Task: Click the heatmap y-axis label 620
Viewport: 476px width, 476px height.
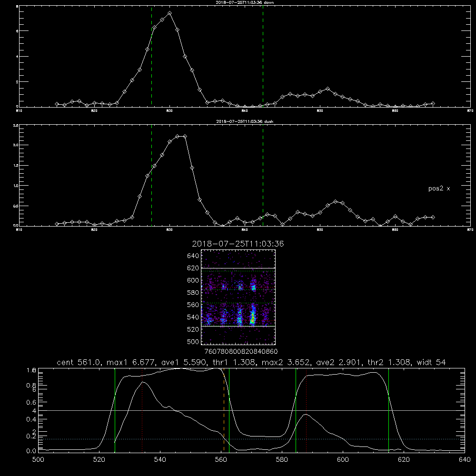Action: [193, 268]
